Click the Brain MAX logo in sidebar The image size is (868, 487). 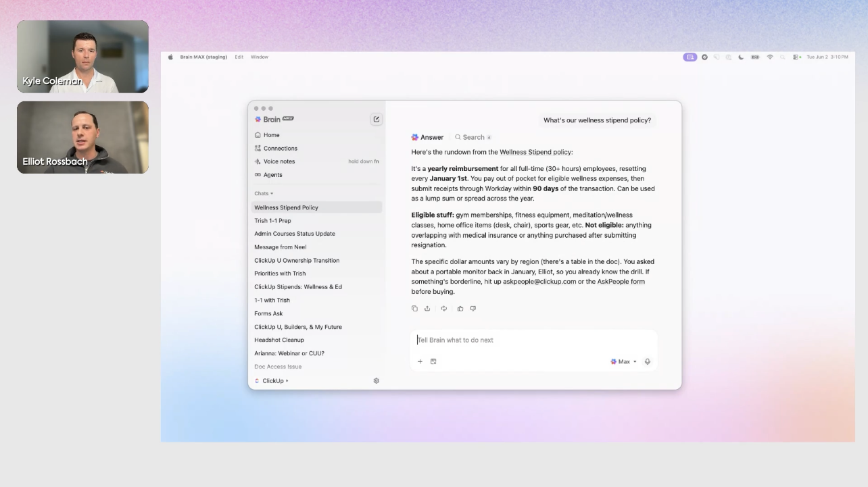[x=274, y=120]
